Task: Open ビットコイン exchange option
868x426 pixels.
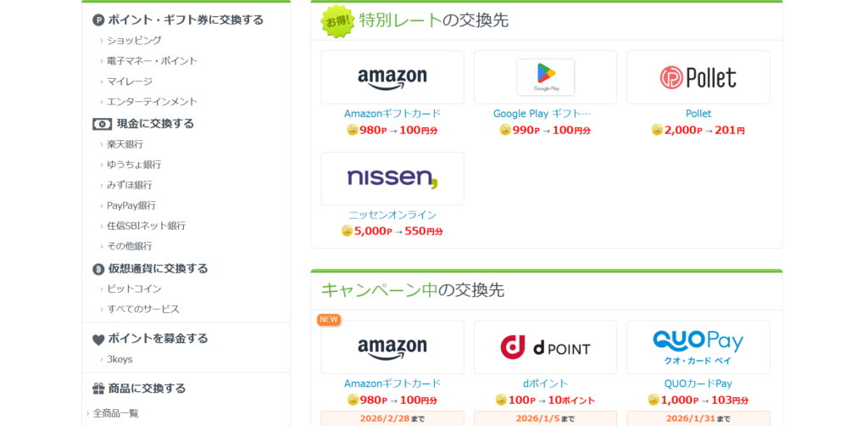Action: click(x=134, y=289)
